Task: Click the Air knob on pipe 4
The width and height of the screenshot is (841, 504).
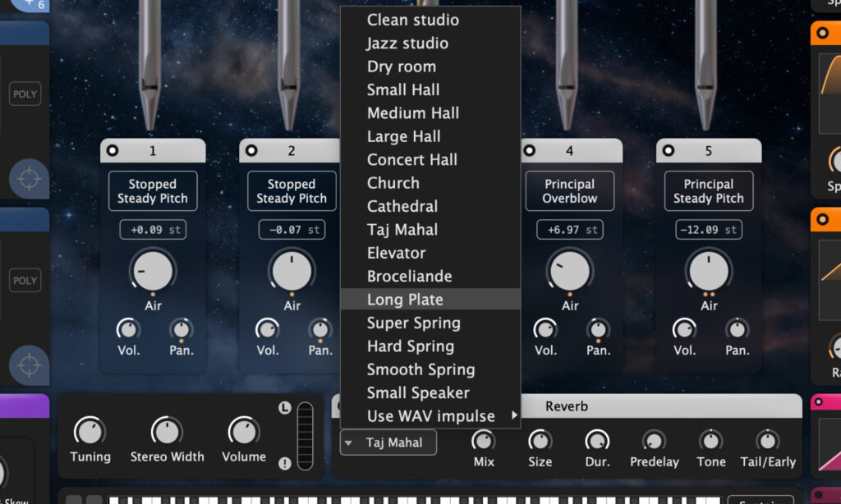Action: click(x=570, y=272)
